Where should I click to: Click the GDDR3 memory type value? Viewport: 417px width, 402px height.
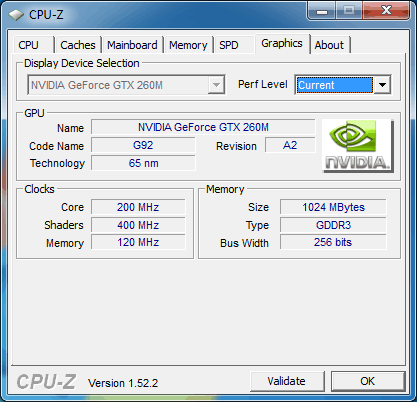click(333, 225)
